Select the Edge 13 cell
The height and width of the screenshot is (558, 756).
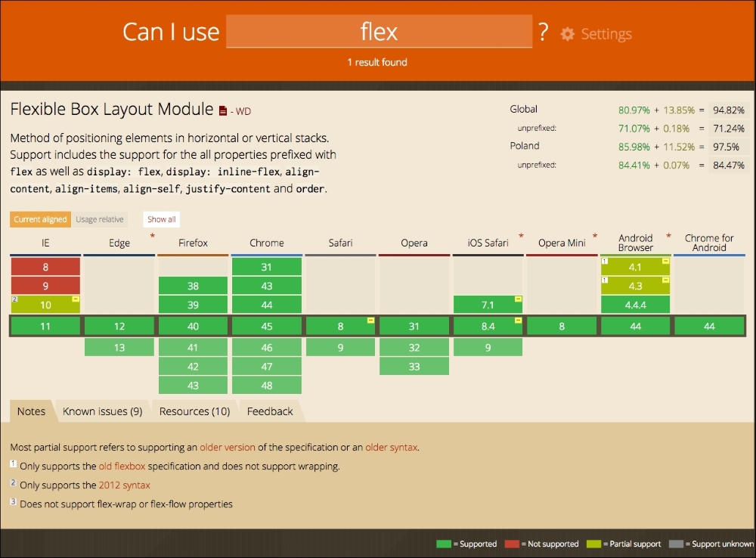(119, 347)
